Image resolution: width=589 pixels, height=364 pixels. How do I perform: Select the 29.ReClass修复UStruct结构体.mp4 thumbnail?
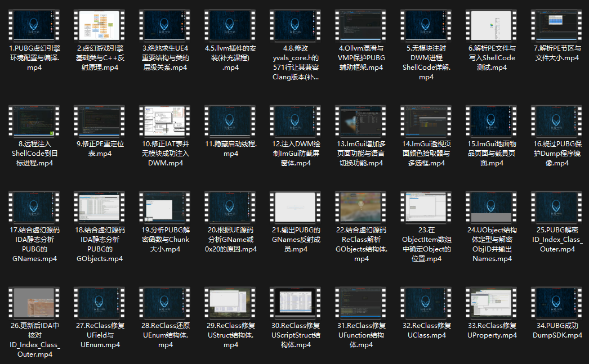[x=230, y=304]
